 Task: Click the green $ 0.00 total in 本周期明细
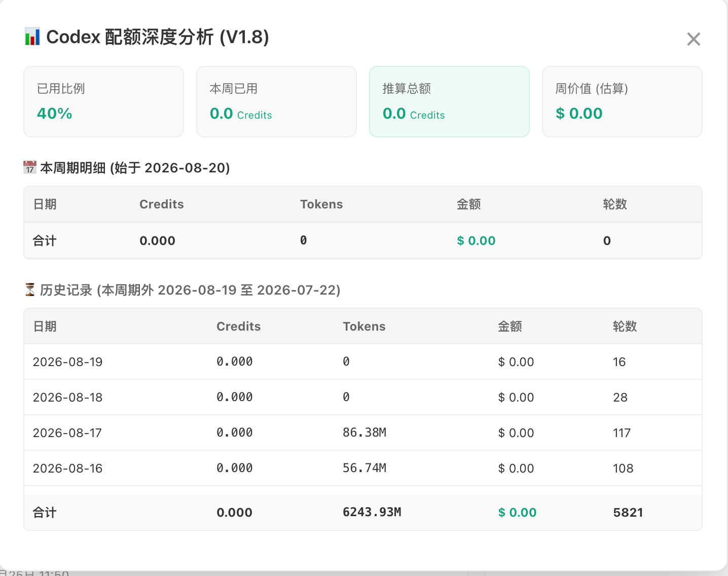476,241
